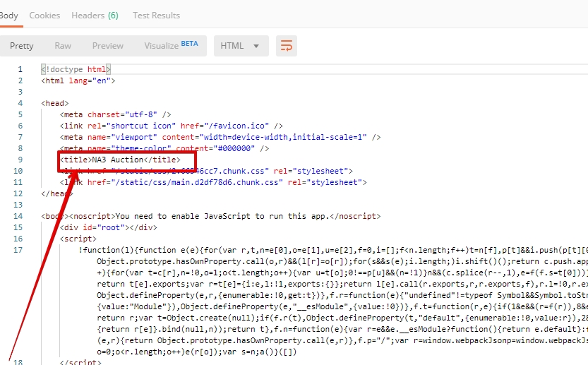The width and height of the screenshot is (588, 365).
Task: Click the closing script tag line
Action: point(80,361)
